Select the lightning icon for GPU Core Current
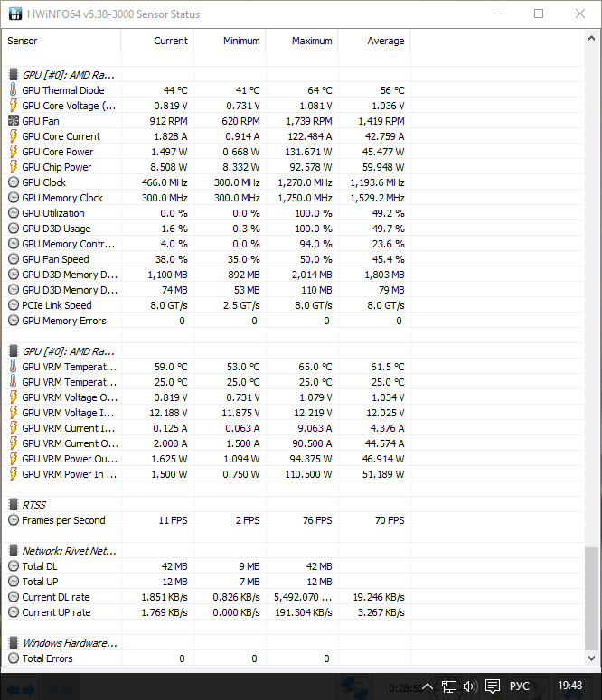 [14, 136]
